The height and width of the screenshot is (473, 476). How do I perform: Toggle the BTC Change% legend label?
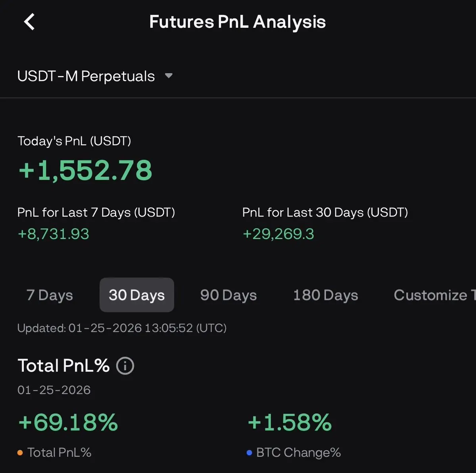[x=298, y=453]
